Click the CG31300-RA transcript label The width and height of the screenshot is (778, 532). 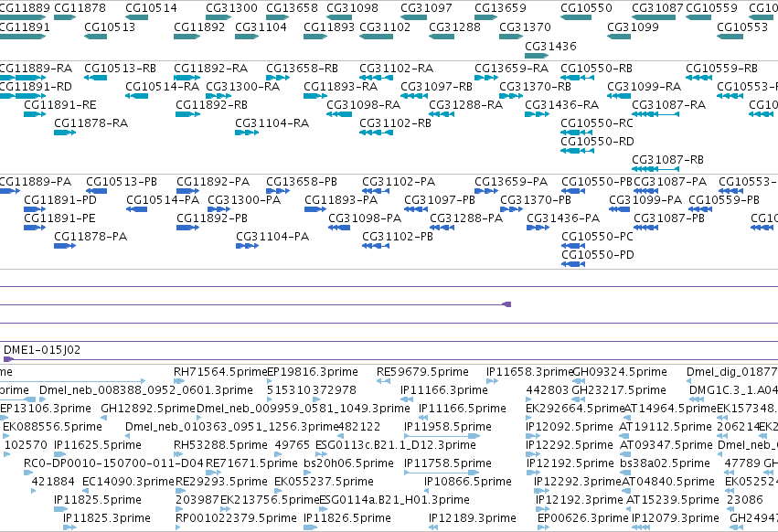(x=242, y=86)
